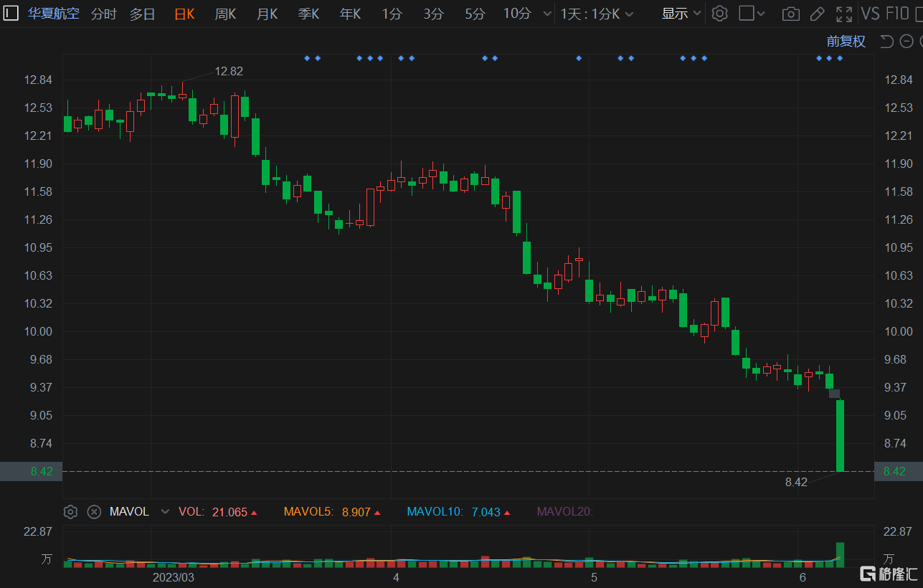Screen dimensions: 923x588
Task: Open the MAVOL indicator selector dropdown
Action: click(166, 512)
